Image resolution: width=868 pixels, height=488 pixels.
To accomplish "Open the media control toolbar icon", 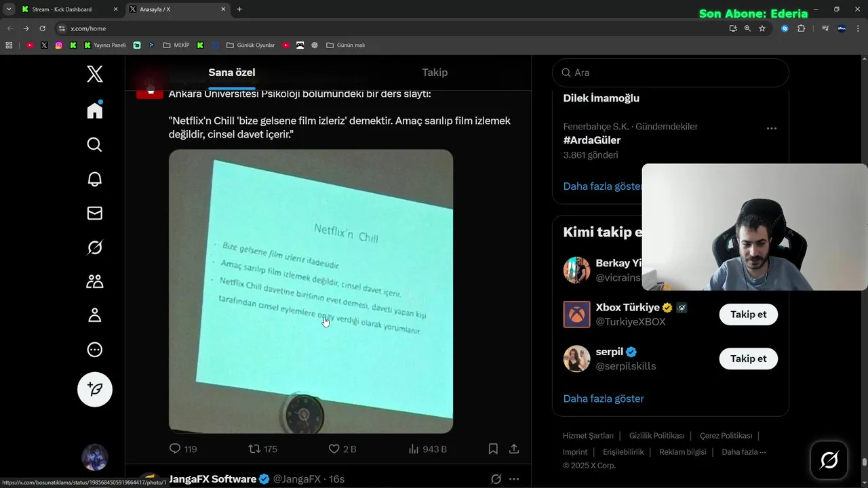I will 825,28.
